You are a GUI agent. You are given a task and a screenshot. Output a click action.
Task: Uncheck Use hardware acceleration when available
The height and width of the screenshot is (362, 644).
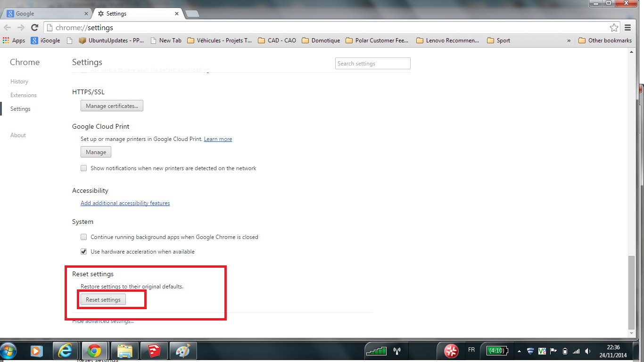point(84,252)
